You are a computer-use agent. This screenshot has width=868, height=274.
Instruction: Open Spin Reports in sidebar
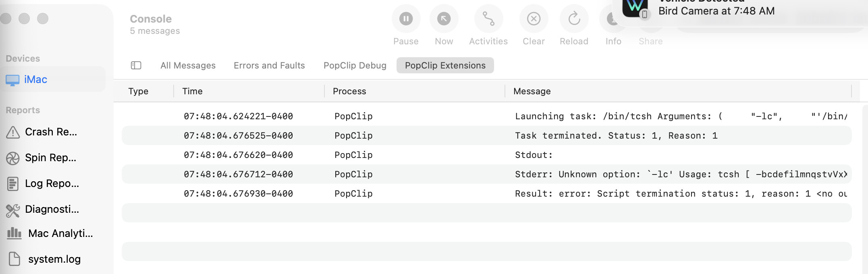click(50, 158)
